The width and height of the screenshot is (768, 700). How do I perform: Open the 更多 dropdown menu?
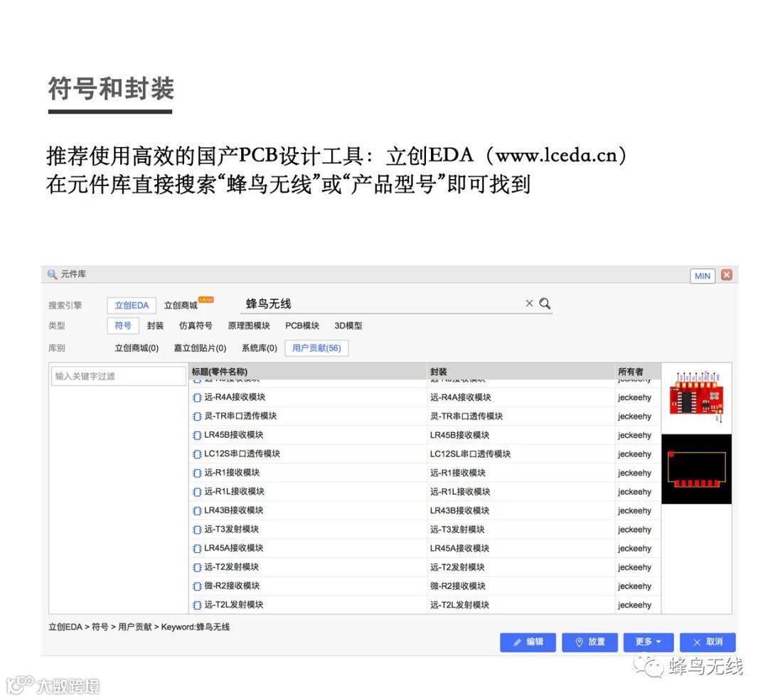(x=649, y=642)
